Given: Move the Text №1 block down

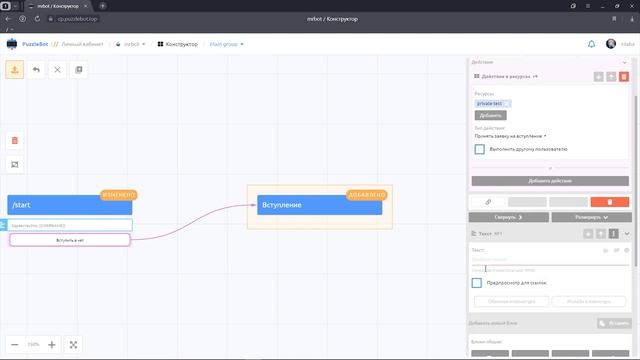Looking at the screenshot, I should tap(588, 234).
